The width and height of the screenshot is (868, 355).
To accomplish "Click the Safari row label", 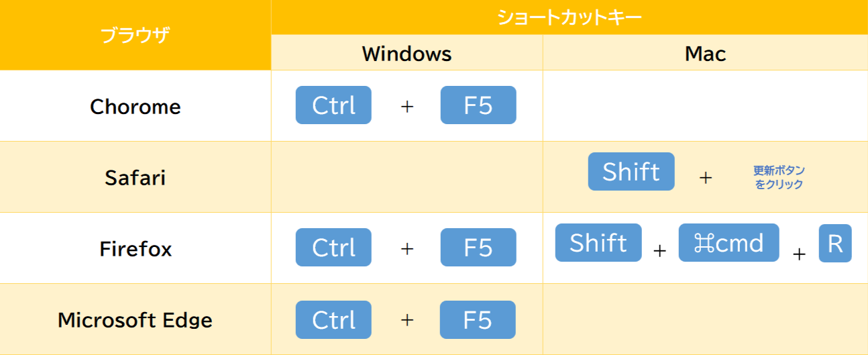I will (x=135, y=177).
